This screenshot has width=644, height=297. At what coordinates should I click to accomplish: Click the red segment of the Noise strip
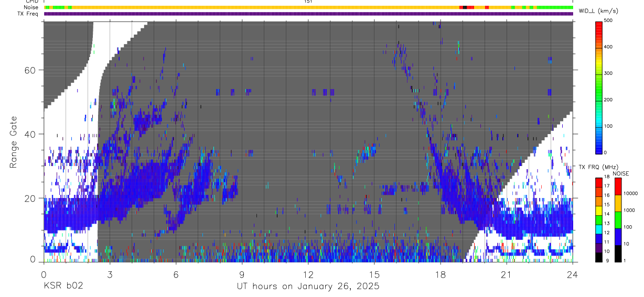point(470,7)
